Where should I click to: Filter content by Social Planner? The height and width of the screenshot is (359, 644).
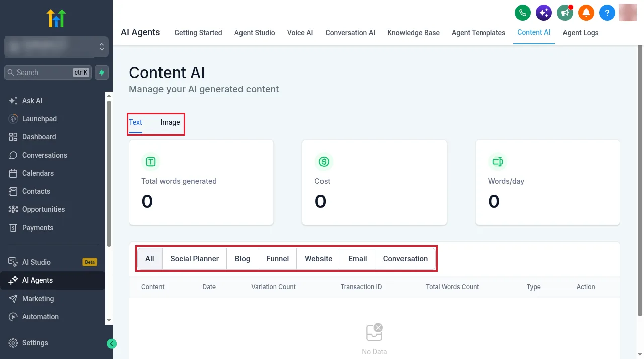click(195, 259)
